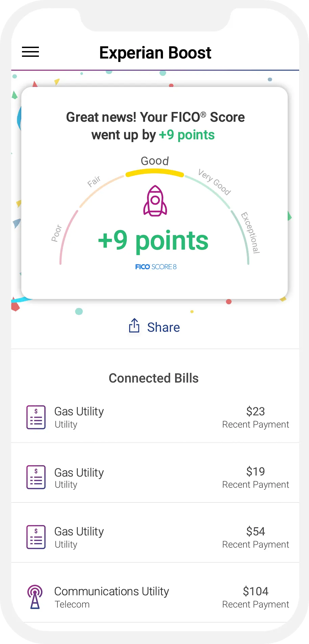Click the $104 Recent Payment amount

[x=256, y=592]
